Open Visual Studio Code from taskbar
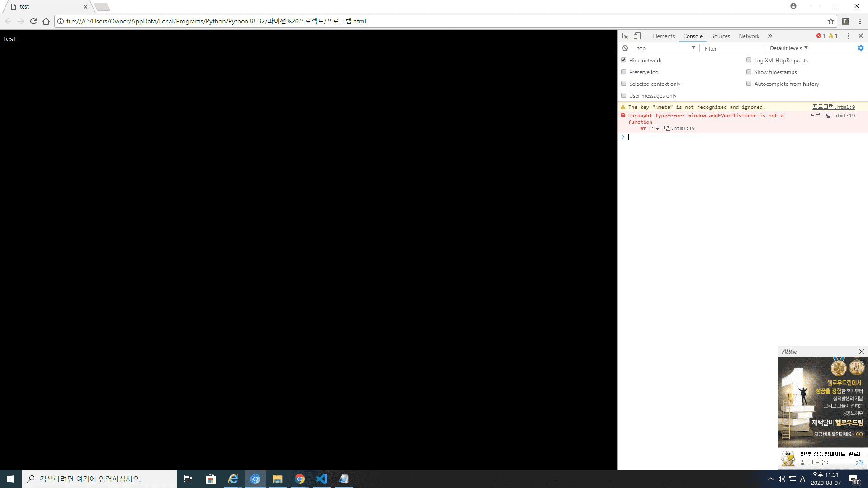Image resolution: width=868 pixels, height=488 pixels. coord(321,479)
